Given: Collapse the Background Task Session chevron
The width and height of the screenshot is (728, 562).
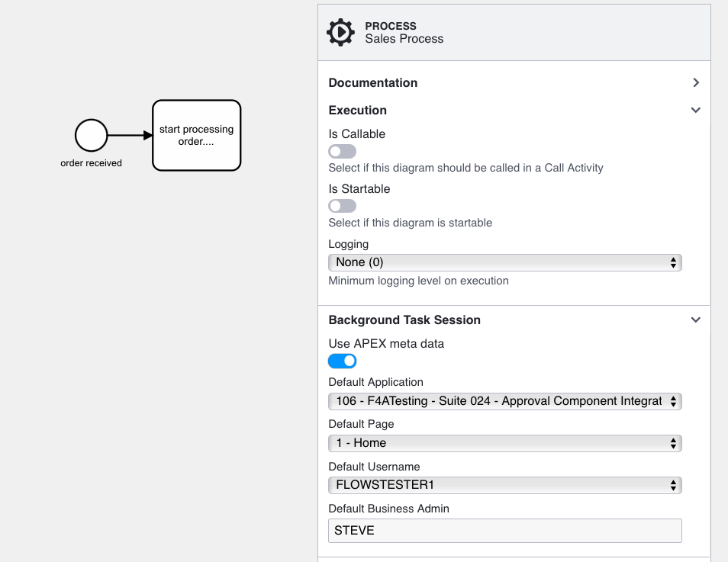Looking at the screenshot, I should [x=695, y=320].
